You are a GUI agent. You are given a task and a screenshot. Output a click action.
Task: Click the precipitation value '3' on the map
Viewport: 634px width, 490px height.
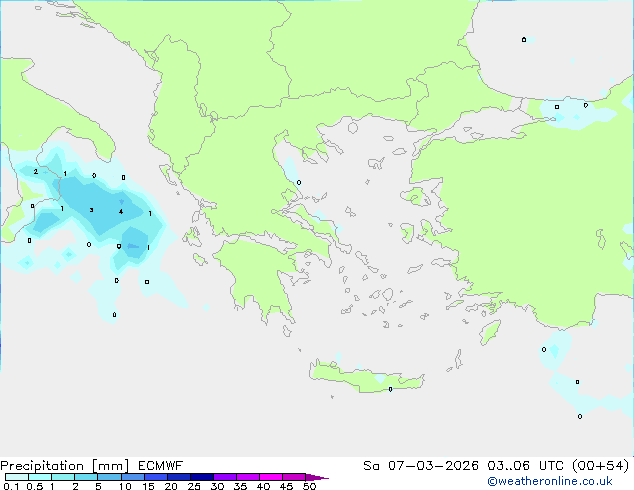point(91,210)
